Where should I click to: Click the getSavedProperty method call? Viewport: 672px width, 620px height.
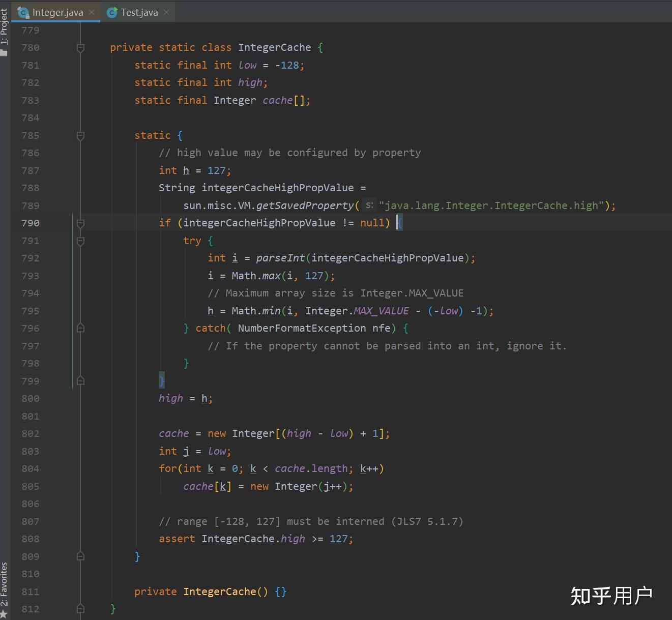click(305, 205)
